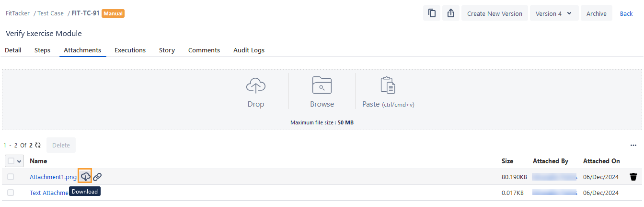The image size is (644, 207).
Task: Expand the select-all checkbox dropdown arrow
Action: (20, 161)
